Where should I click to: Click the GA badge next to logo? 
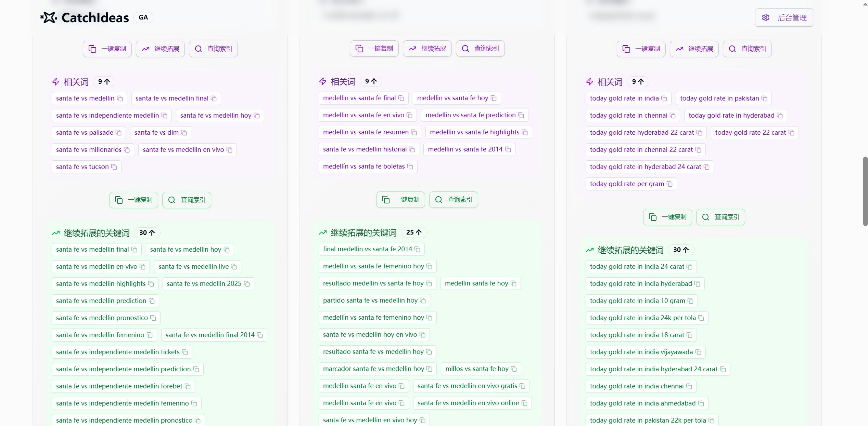coord(143,17)
